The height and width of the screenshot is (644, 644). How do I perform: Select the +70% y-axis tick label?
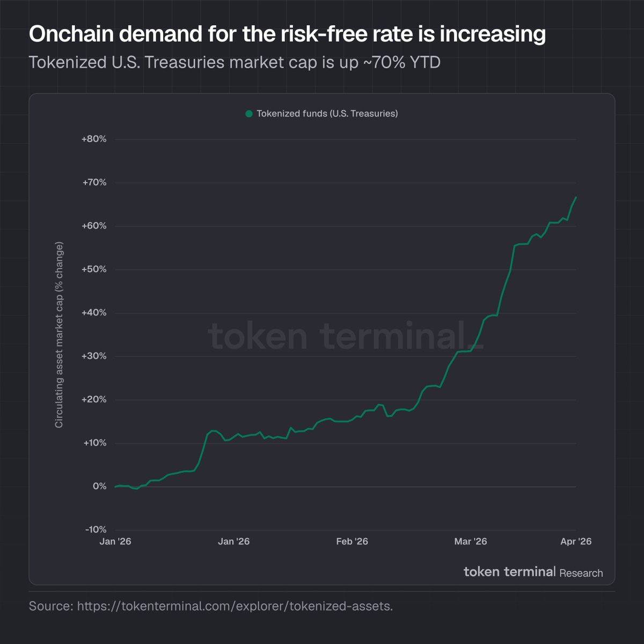[94, 182]
